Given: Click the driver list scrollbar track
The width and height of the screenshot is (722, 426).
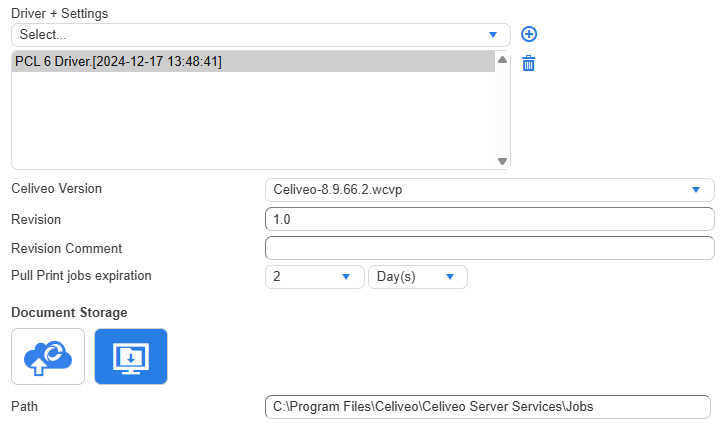Looking at the screenshot, I should click(502, 110).
